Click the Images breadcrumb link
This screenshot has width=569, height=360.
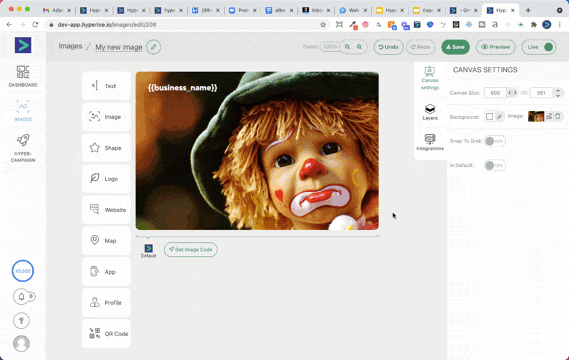click(70, 46)
